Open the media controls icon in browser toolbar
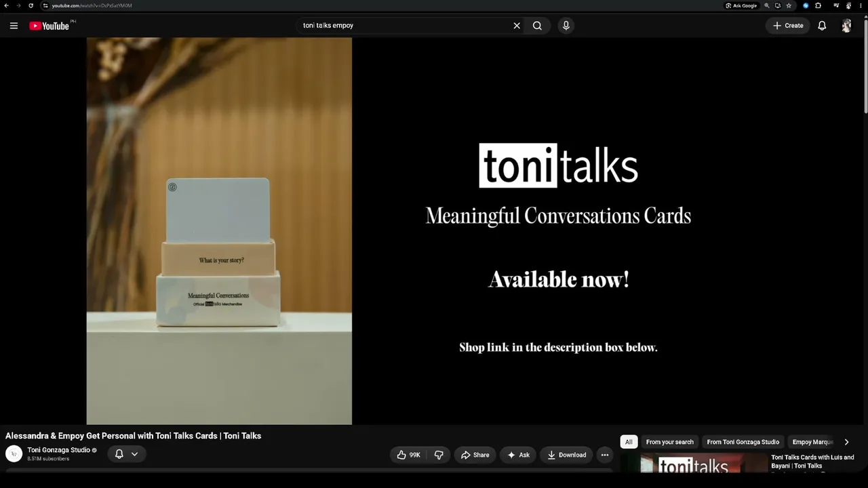Image resolution: width=868 pixels, height=488 pixels. [836, 5]
